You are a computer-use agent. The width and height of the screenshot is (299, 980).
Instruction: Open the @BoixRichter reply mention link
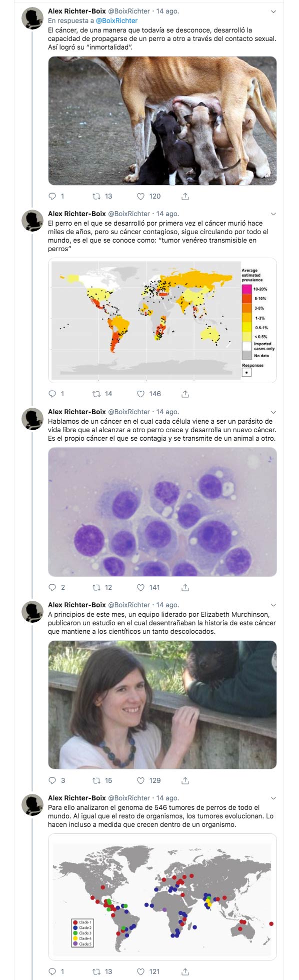point(116,21)
